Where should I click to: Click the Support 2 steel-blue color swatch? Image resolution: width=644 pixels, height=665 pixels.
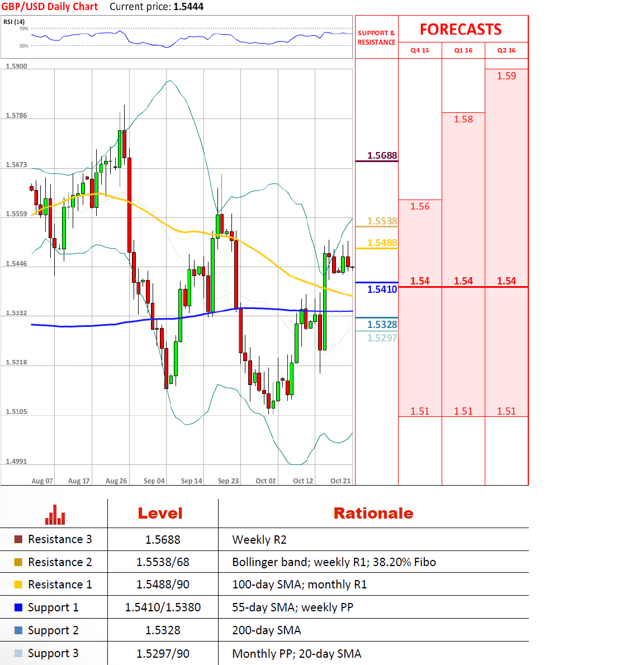tap(18, 630)
